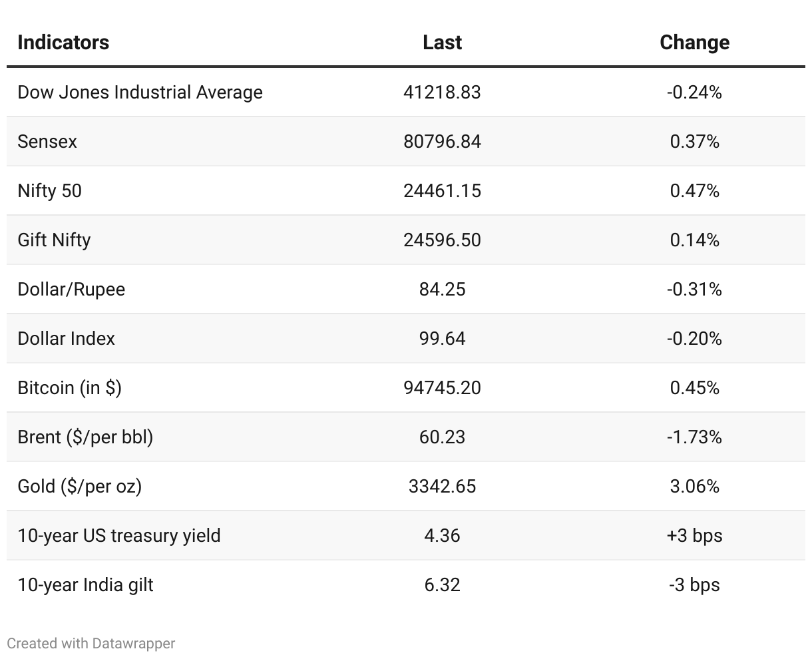Click the Gold change value 3.06%
Image resolution: width=812 pixels, height=659 pixels.
(694, 487)
